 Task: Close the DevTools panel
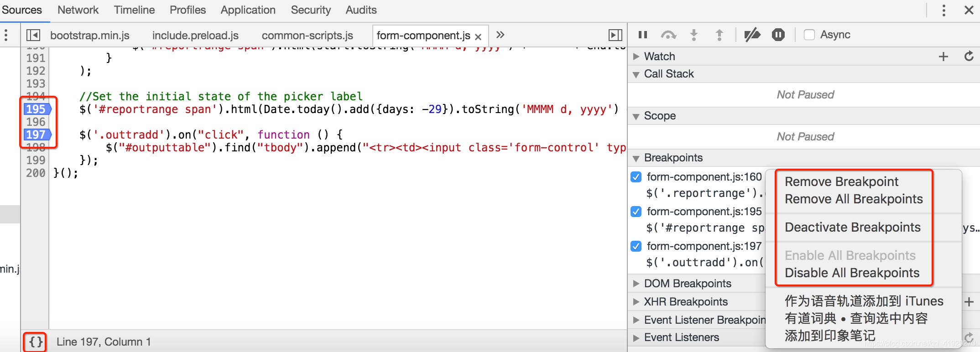[x=969, y=10]
